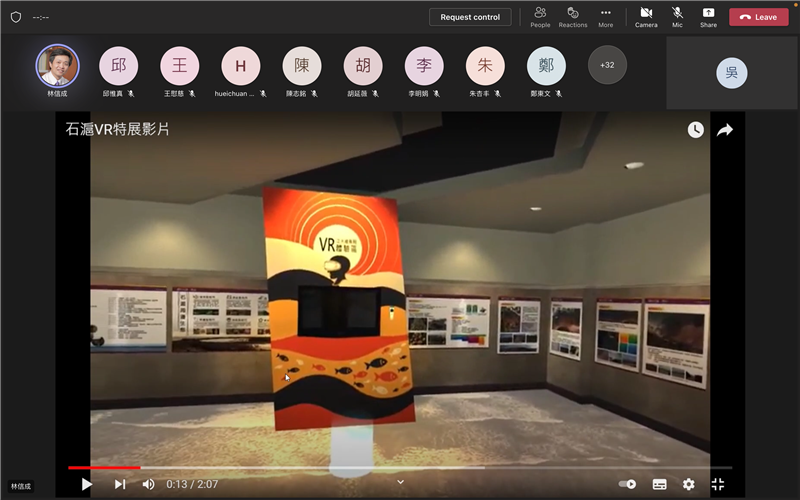Click the video Watch Later clock icon
The image size is (800, 500).
tap(695, 130)
